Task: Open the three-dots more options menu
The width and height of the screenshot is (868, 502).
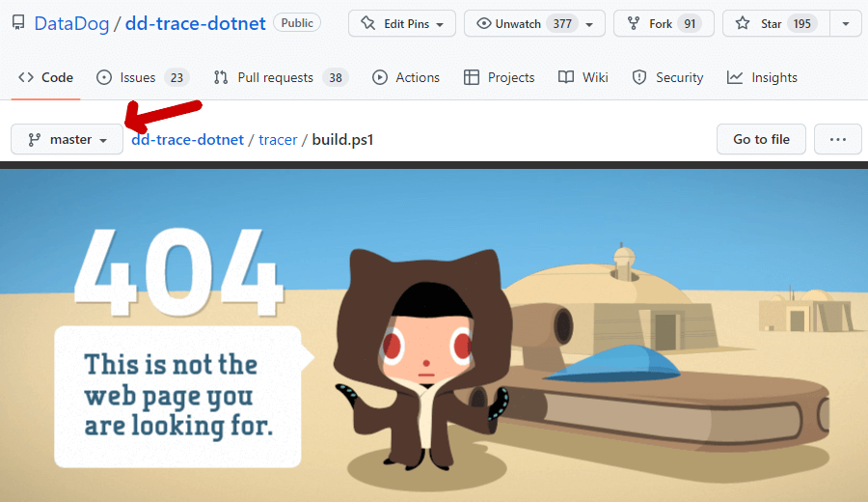Action: click(837, 139)
